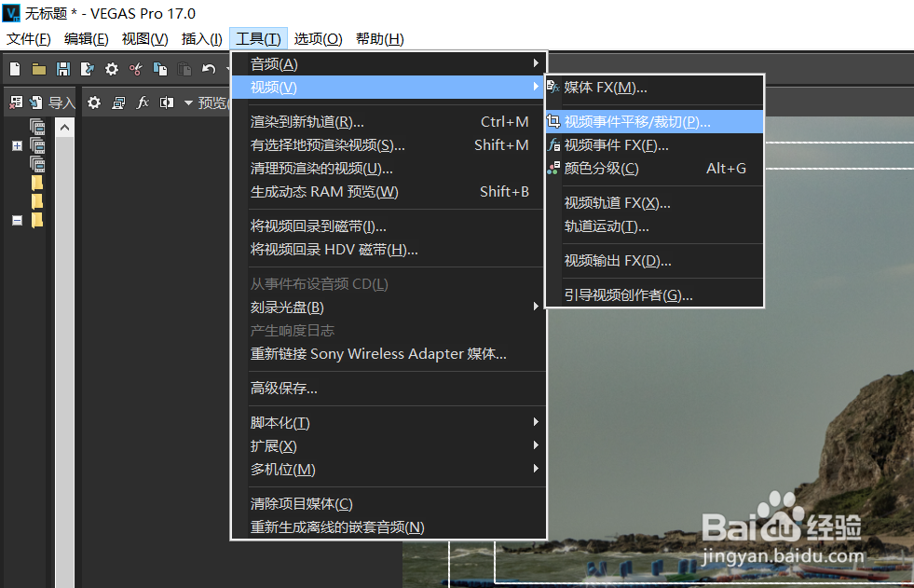The width and height of the screenshot is (914, 588).
Task: Choose 清理预渲染的视频(U)...
Action: [389, 169]
